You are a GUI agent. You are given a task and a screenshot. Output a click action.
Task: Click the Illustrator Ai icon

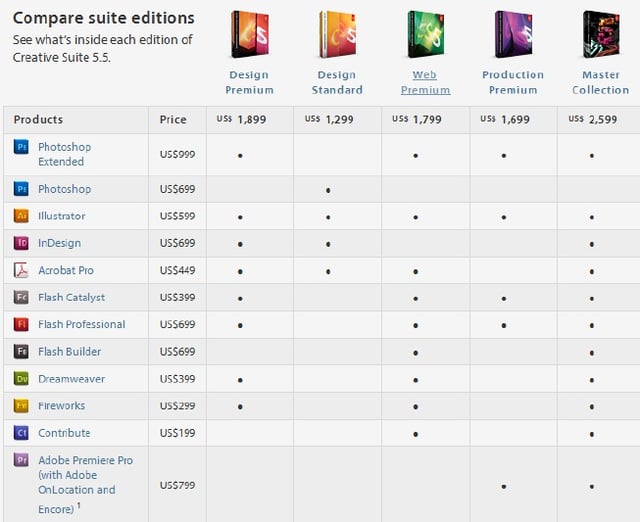click(x=21, y=216)
